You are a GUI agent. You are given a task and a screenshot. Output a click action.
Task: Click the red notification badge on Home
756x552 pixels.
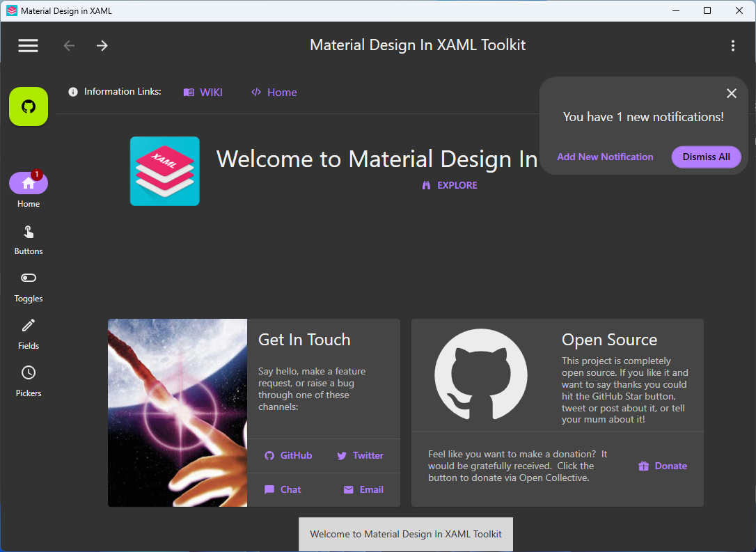click(37, 175)
